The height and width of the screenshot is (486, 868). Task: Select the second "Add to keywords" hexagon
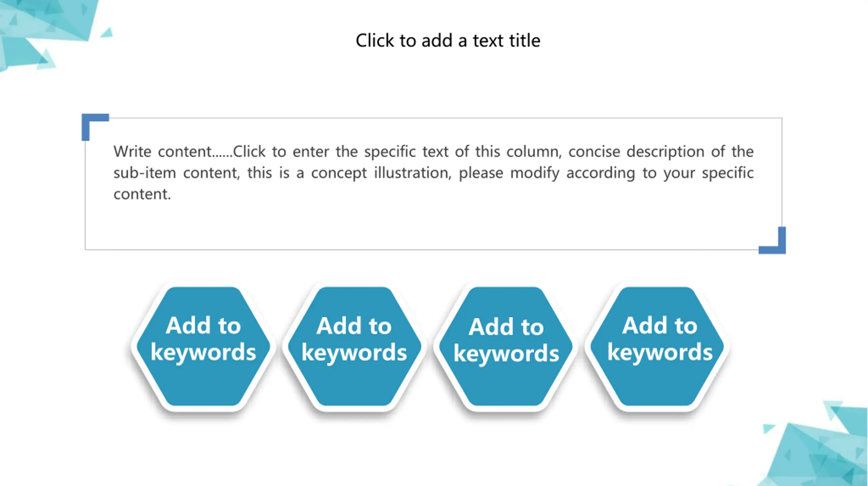pos(354,346)
